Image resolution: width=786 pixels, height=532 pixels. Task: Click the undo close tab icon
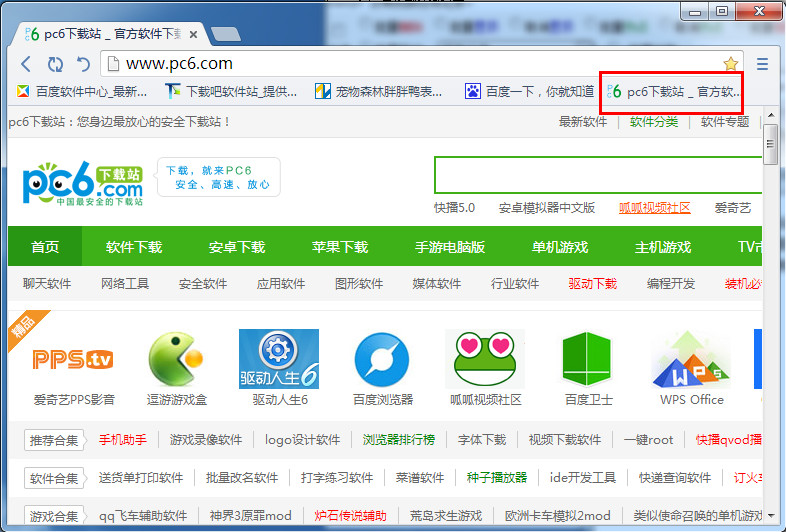point(83,64)
